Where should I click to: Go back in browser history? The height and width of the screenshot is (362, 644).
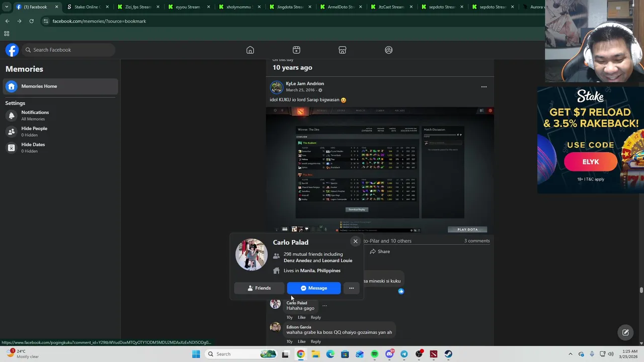click(7, 21)
